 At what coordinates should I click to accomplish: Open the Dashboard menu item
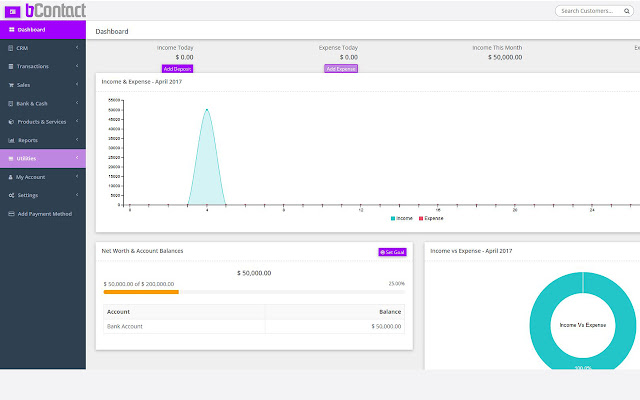point(42,30)
